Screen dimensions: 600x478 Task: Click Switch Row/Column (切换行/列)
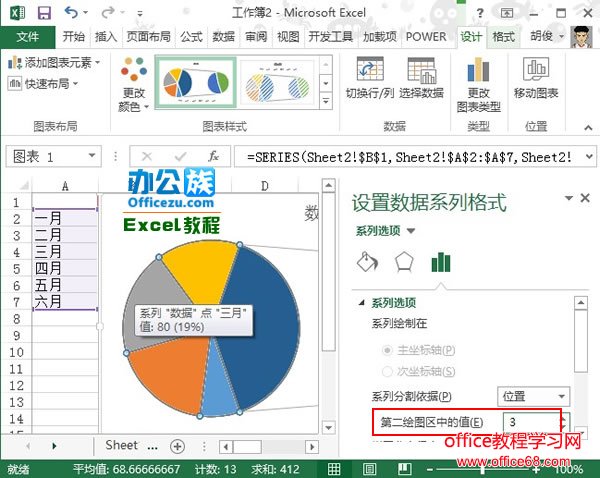[370, 78]
